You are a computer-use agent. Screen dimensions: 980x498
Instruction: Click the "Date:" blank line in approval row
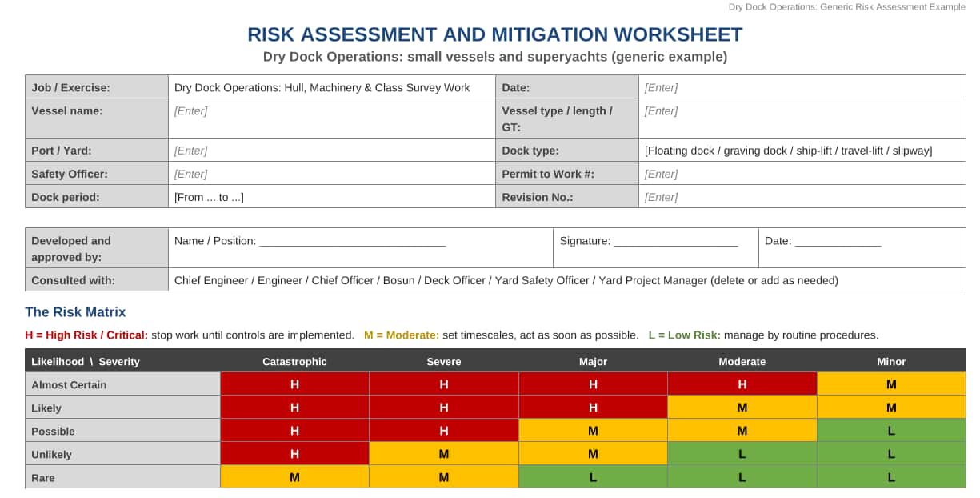click(x=838, y=242)
